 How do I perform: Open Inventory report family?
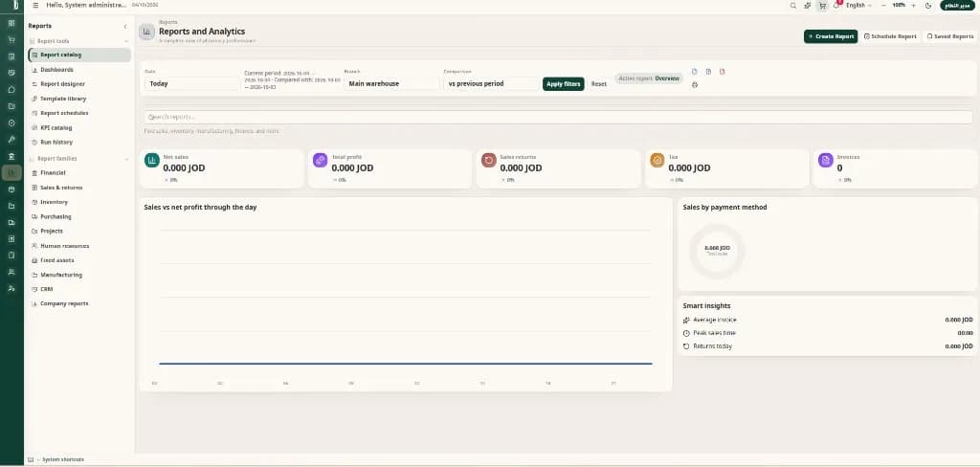pos(79,202)
